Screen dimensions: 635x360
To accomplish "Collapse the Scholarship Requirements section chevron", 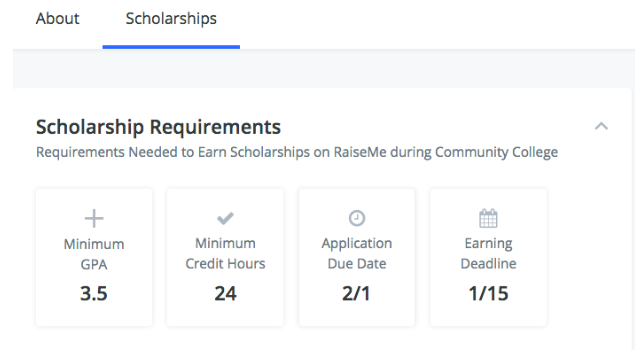I will (601, 126).
